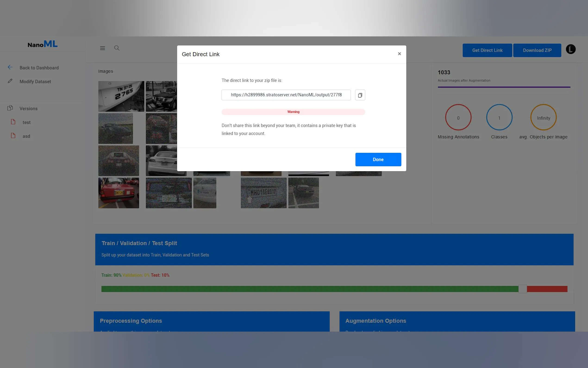Open the hamburger menu icon
Image resolution: width=588 pixels, height=368 pixels.
click(103, 48)
